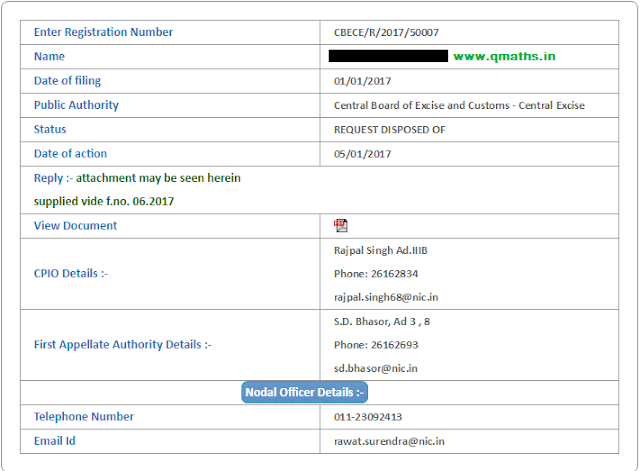Click email rawat.surendra@nic.in

389,442
